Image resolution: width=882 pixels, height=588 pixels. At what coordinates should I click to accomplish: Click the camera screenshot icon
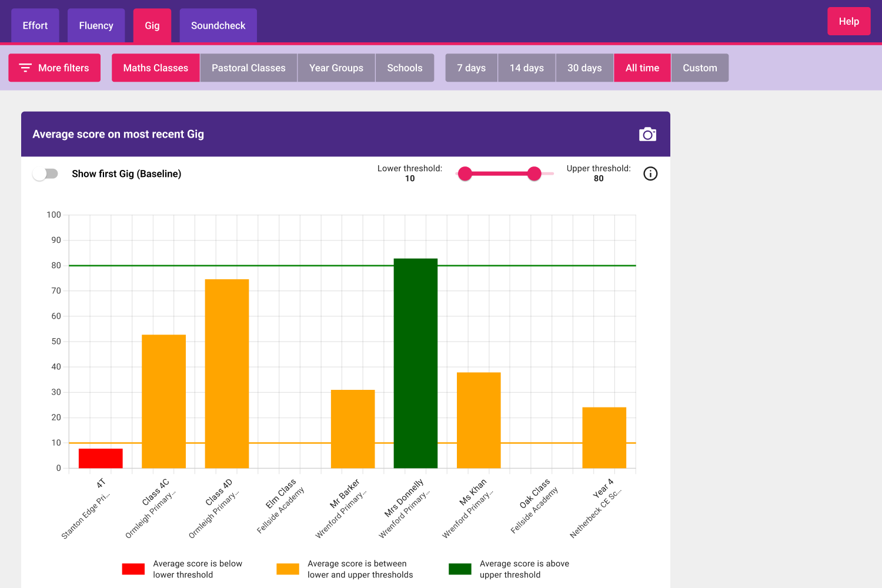click(x=647, y=135)
